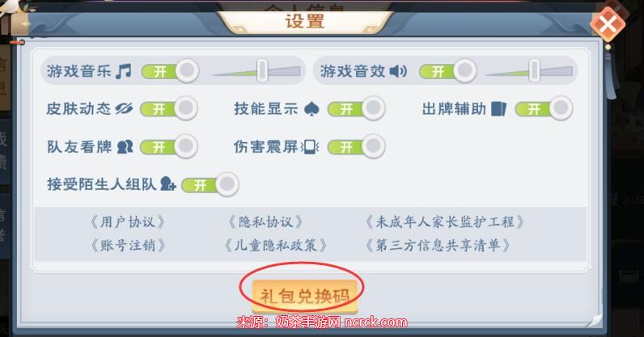The image size is (644, 337).
Task: Disable the 出牌辅助 switch
Action: pos(544,109)
